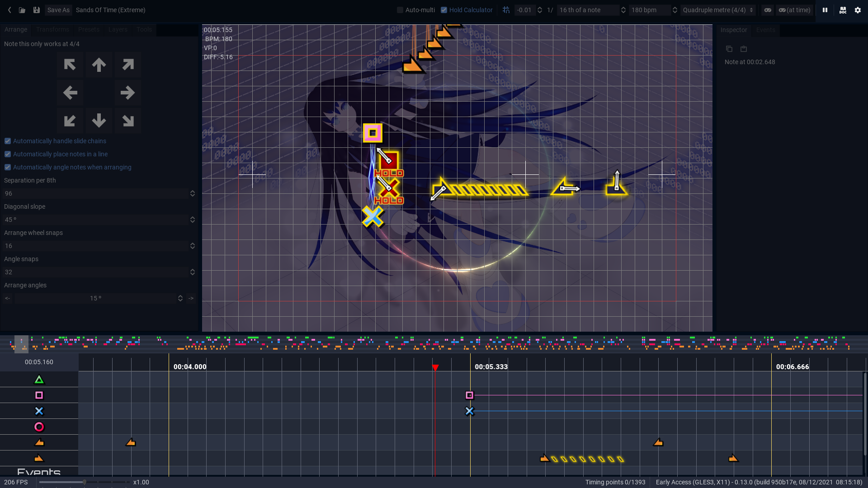Switch to the Inspector tab

click(x=734, y=30)
